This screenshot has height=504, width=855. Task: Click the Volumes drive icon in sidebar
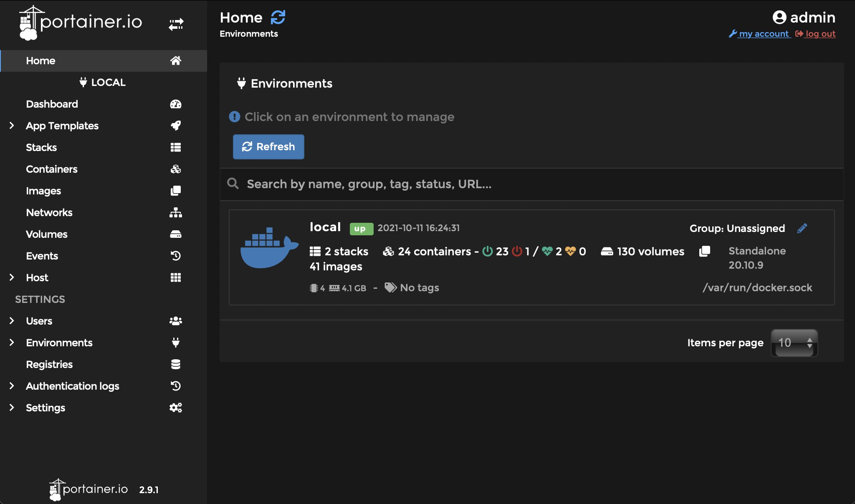pyautogui.click(x=176, y=234)
